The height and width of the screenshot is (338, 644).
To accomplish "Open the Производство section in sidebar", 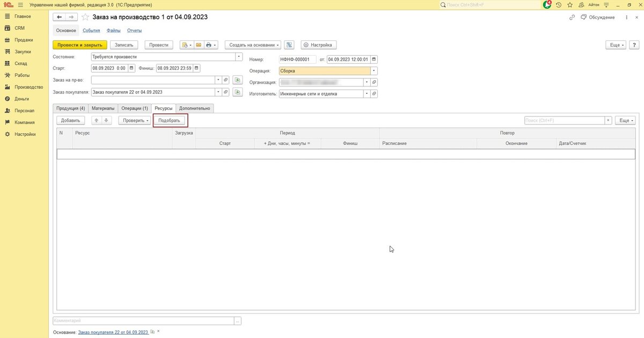I will tap(28, 87).
